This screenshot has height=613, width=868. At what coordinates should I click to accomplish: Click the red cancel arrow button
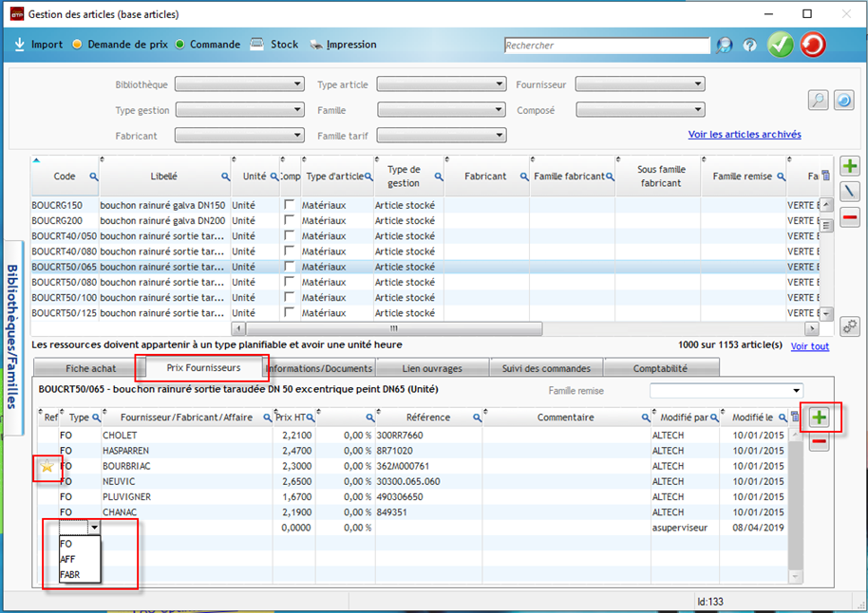(813, 45)
